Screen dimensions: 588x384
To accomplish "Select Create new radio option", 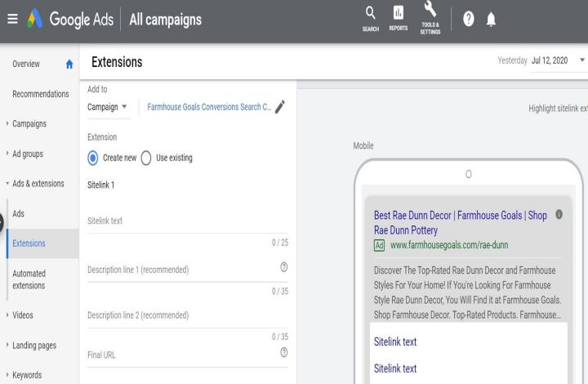I will tap(93, 158).
